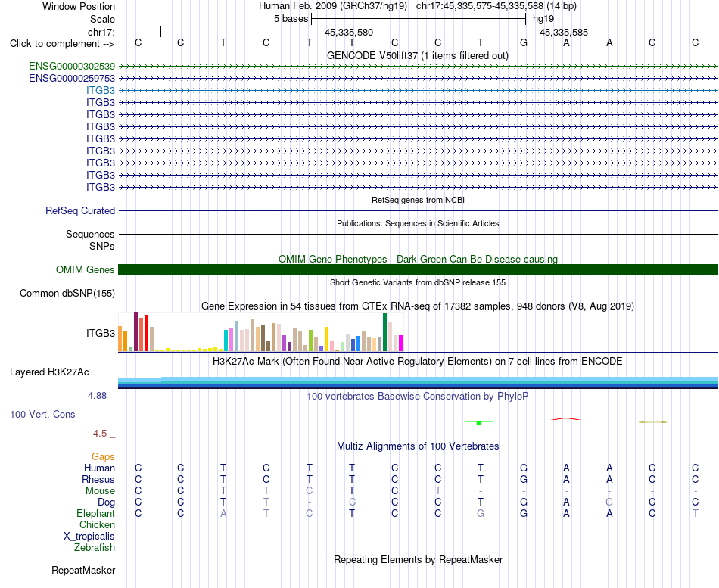This screenshot has width=719, height=588.
Task: Click the green PhyloP conservation marker
Action: pyautogui.click(x=479, y=423)
